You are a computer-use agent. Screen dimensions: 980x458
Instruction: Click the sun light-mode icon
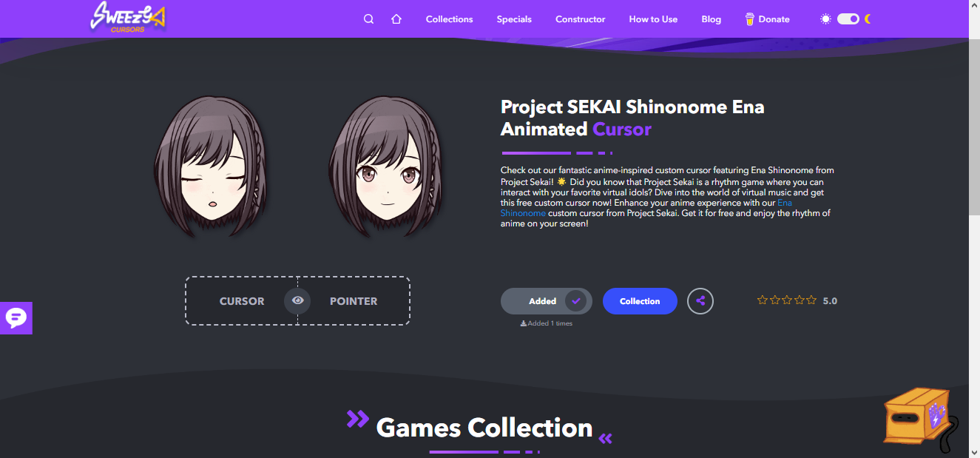pyautogui.click(x=825, y=19)
